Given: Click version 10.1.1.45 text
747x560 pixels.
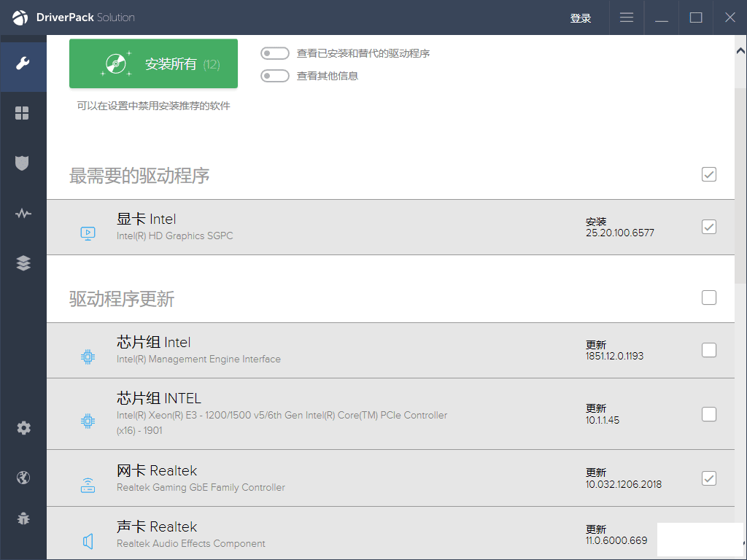Looking at the screenshot, I should coord(602,420).
